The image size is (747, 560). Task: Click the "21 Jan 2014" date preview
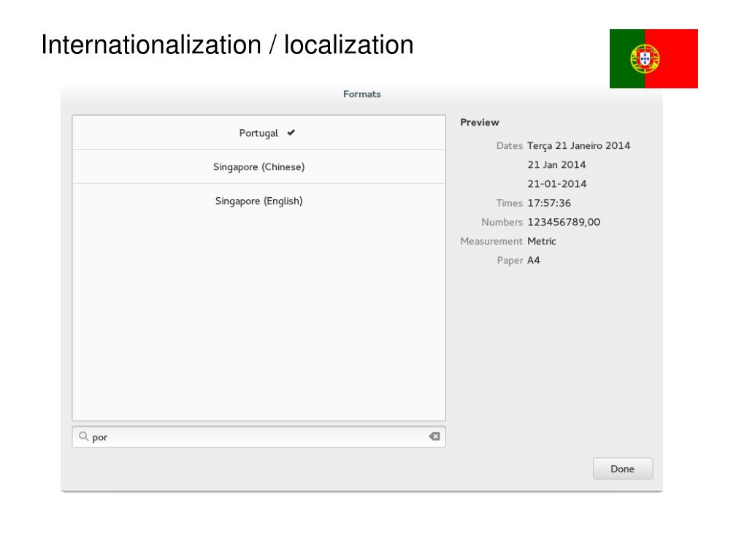point(556,165)
